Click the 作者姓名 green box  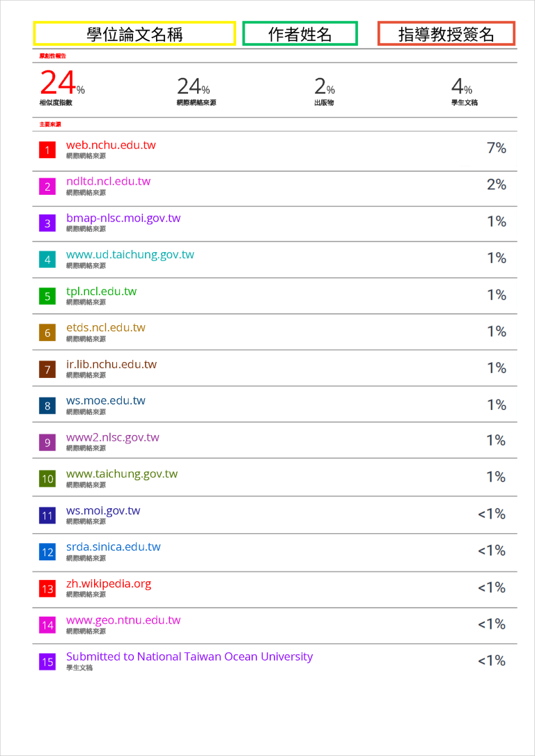click(300, 33)
